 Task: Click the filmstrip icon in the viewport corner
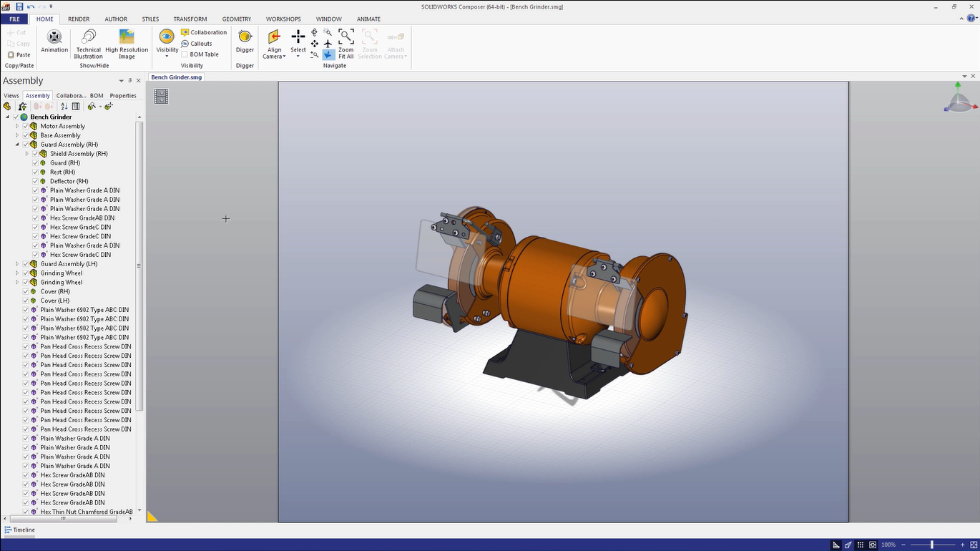[x=161, y=97]
